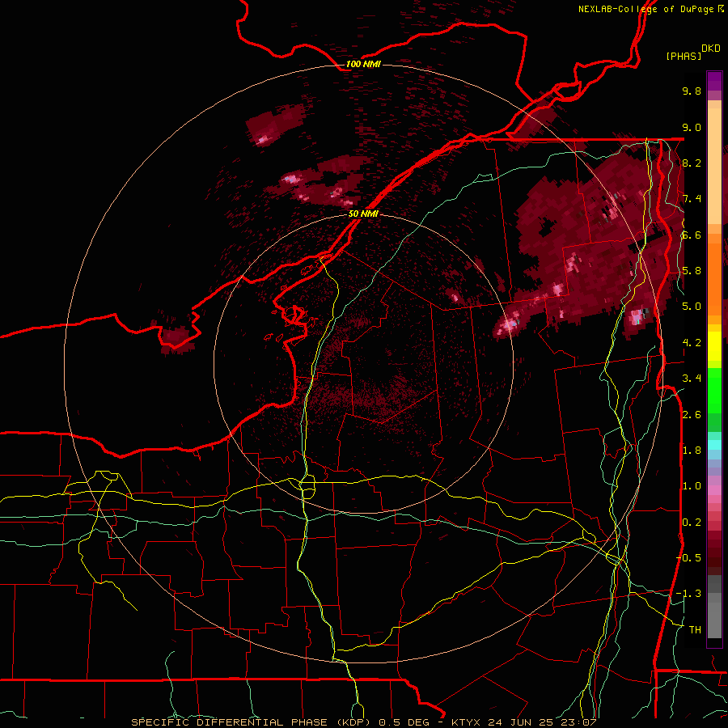Click the 9.0 scale value
This screenshot has height=728, width=728.
[692, 127]
